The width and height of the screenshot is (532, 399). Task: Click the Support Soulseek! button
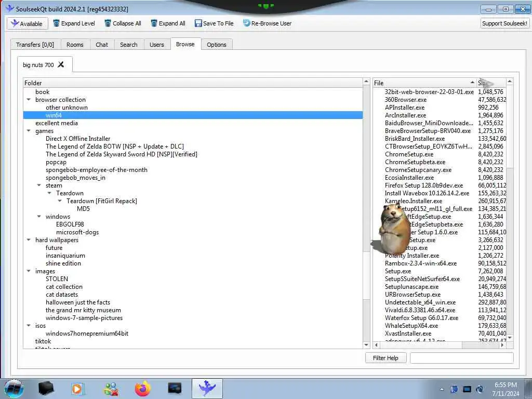tap(504, 23)
